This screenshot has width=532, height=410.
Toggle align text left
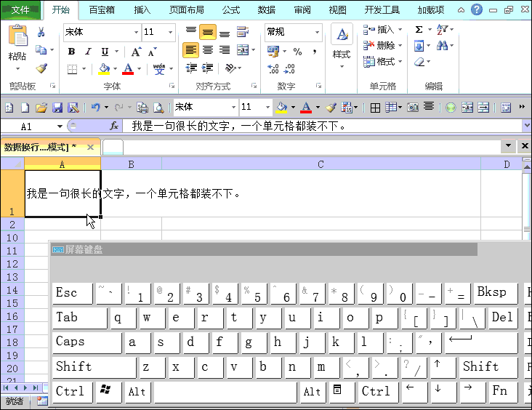point(191,50)
